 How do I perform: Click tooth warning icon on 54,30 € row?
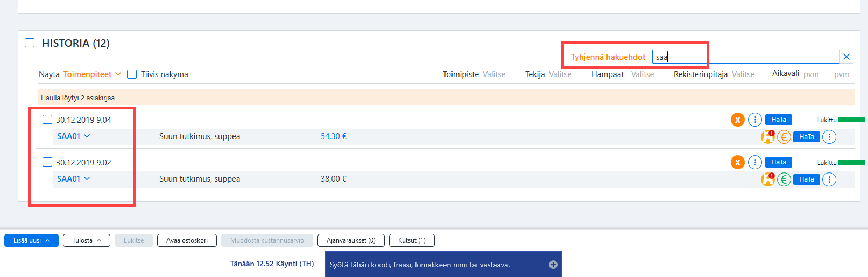pyautogui.click(x=768, y=137)
